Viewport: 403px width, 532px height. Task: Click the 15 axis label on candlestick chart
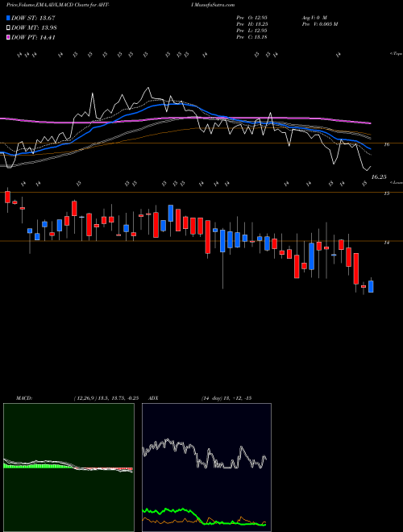pos(386,193)
